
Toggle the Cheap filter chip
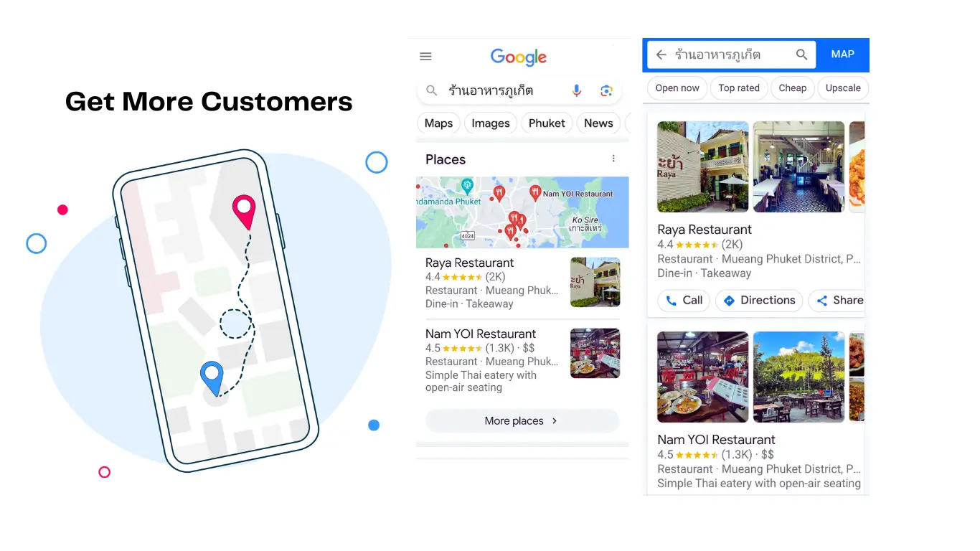tap(793, 88)
